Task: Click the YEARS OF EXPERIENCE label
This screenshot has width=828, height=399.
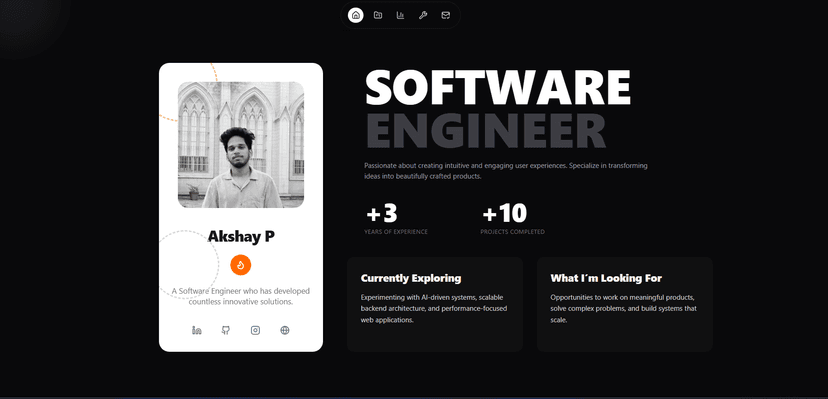Action: [x=396, y=232]
